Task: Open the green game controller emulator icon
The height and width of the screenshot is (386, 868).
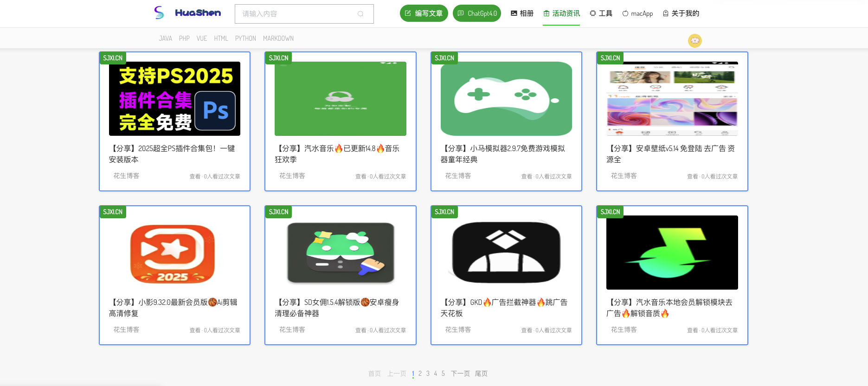Action: pos(506,99)
